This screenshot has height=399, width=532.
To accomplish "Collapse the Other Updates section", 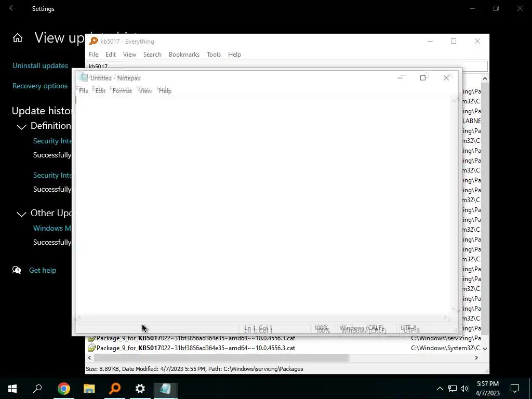I will 21,214.
